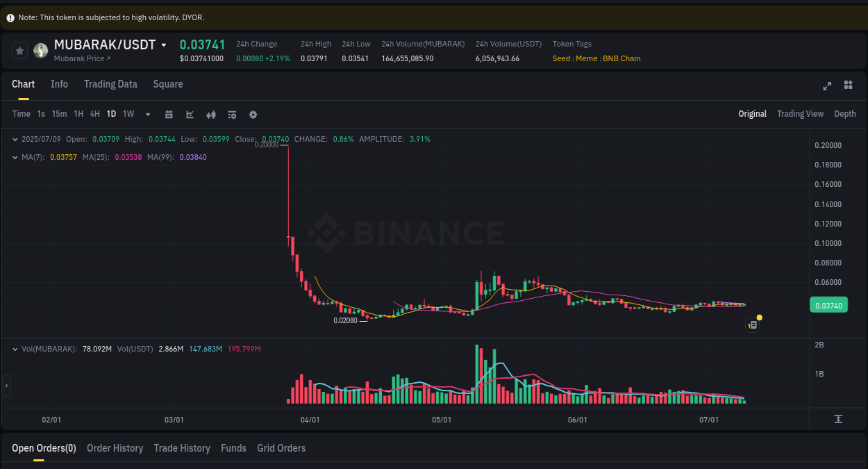Expand chart to fullscreen with diagonal arrows icon
The image size is (868, 469).
tap(827, 85)
